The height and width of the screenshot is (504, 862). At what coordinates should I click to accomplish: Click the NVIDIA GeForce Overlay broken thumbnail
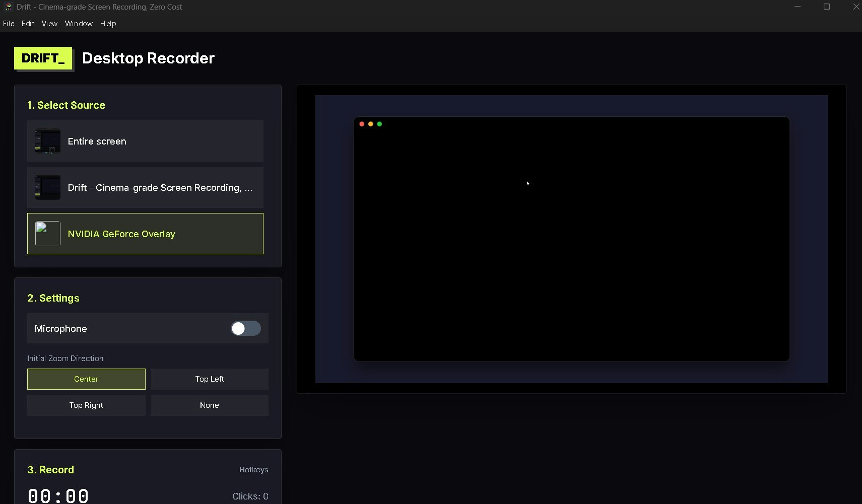coord(48,234)
